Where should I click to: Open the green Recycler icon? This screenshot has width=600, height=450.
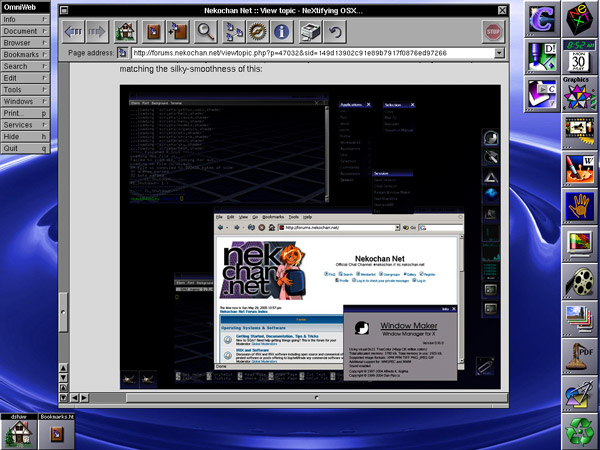580,431
